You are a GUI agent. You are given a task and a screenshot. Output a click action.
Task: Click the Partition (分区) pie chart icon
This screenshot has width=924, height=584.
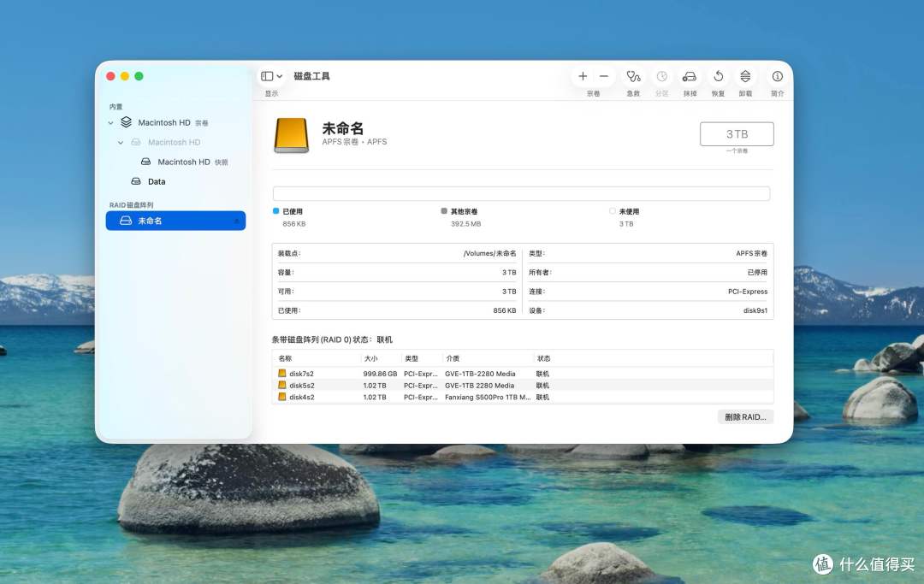click(661, 77)
